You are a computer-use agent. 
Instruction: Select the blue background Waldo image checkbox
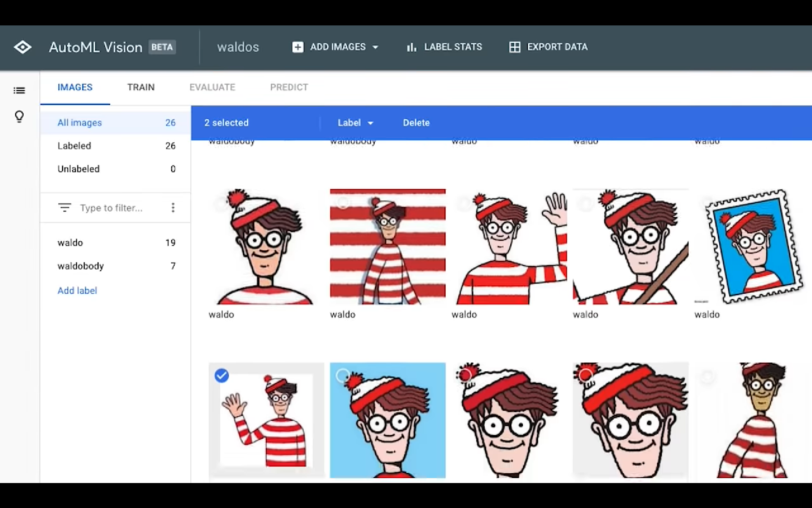pos(343,375)
